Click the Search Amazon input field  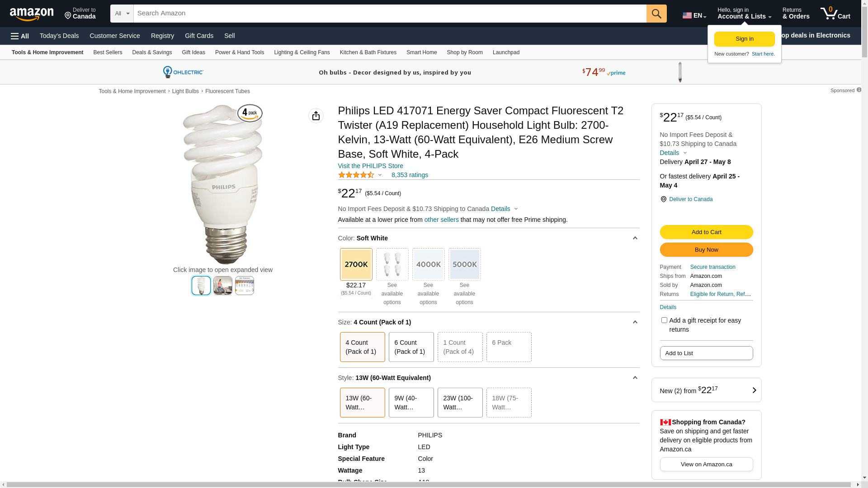[390, 14]
